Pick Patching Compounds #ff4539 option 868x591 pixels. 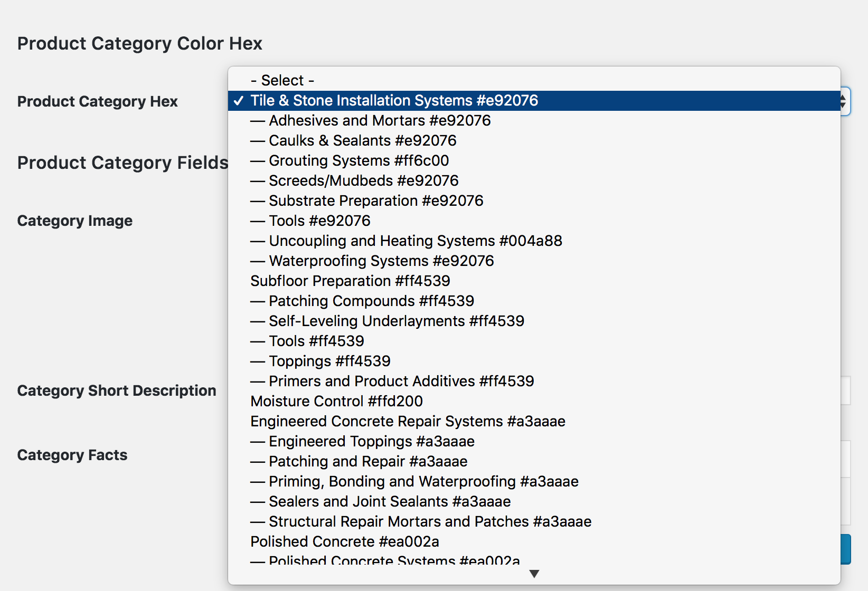(534, 301)
